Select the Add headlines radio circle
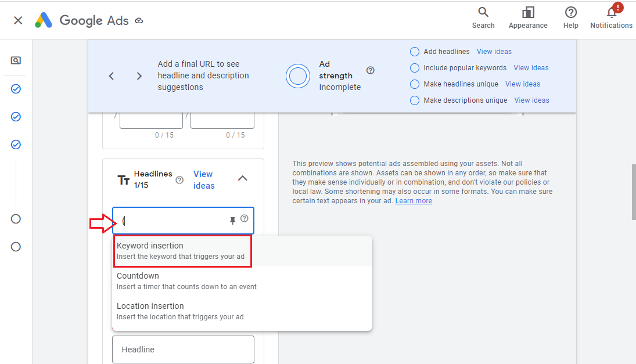The image size is (636, 364). tap(415, 52)
